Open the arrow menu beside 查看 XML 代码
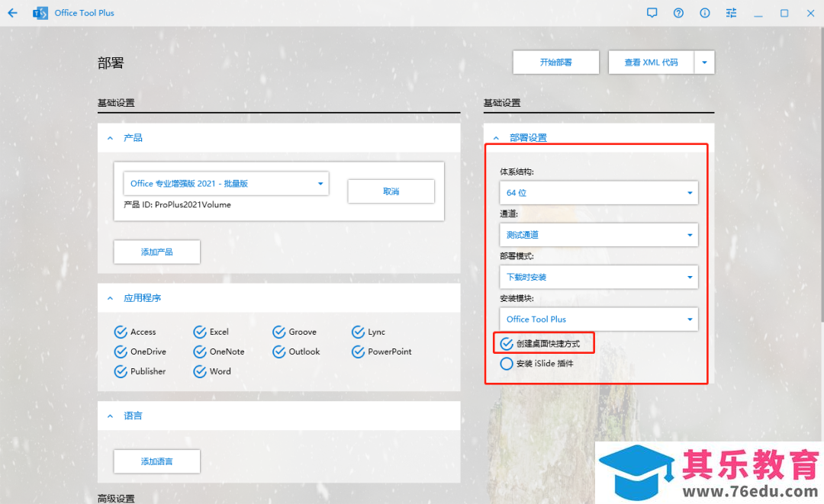Viewport: 824px width, 504px height. [704, 63]
